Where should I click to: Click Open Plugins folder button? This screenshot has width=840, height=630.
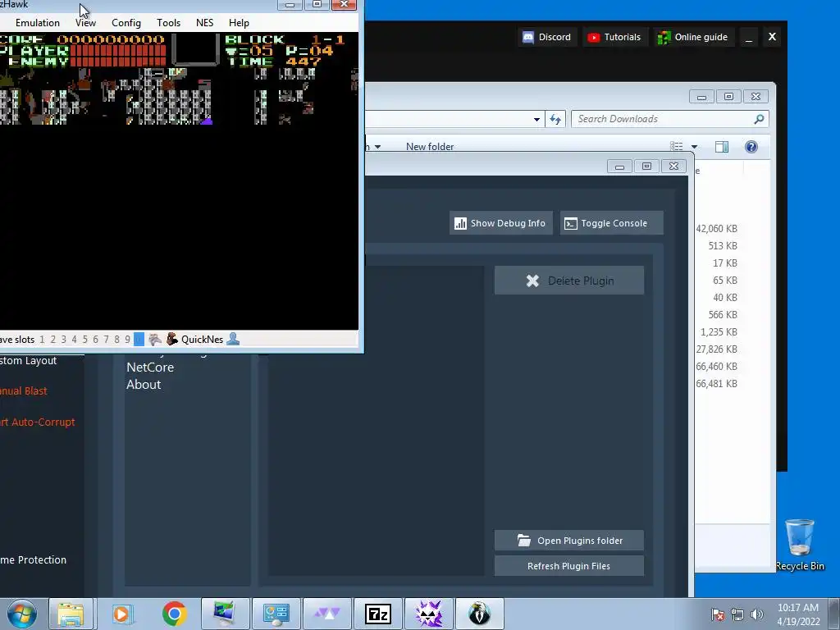coord(569,541)
